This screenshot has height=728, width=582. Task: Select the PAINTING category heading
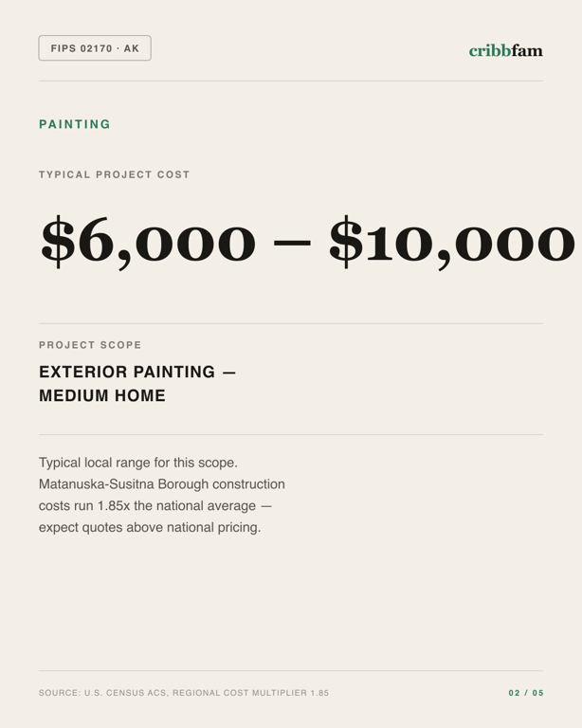point(75,124)
